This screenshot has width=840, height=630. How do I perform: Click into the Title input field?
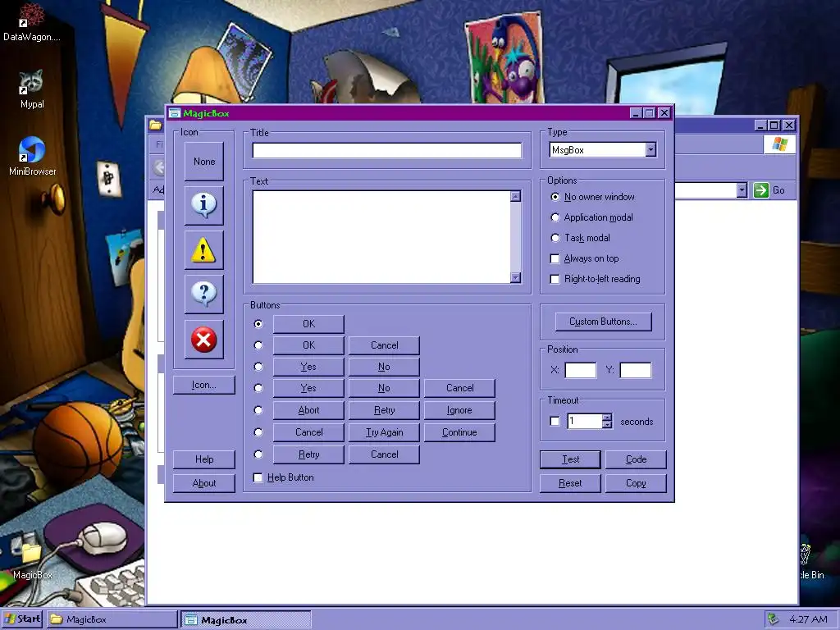387,151
